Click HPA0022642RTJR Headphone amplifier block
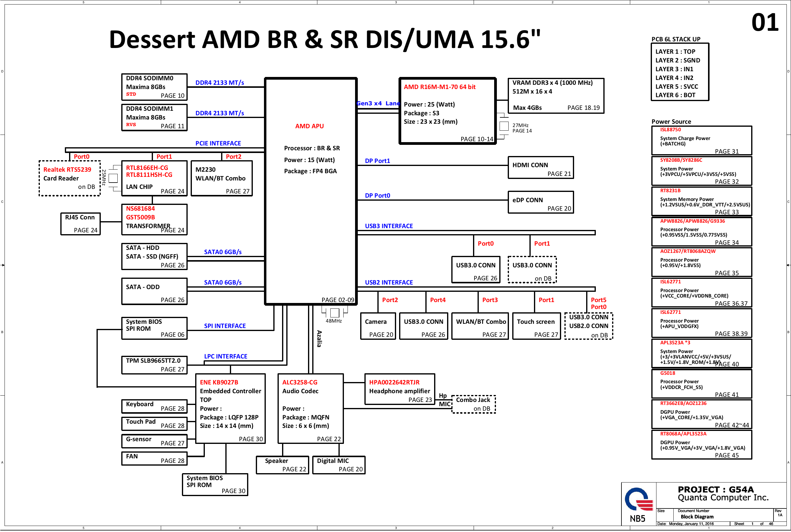This screenshot has height=532, width=791. click(399, 389)
